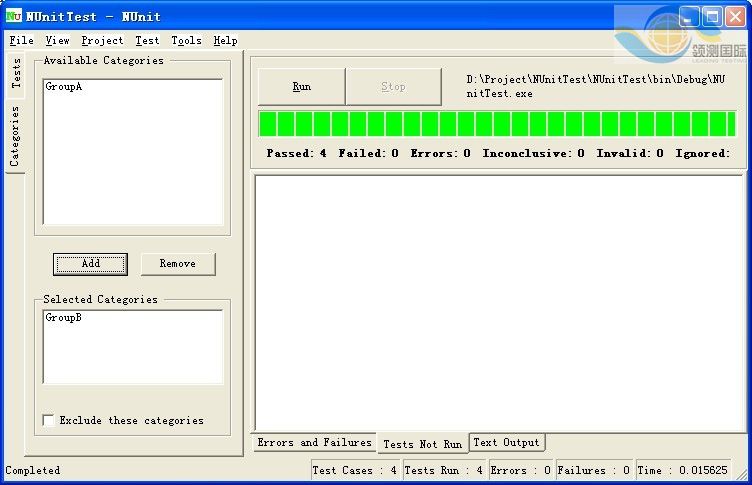This screenshot has height=485, width=752.
Task: Open the View menu
Action: (x=58, y=40)
